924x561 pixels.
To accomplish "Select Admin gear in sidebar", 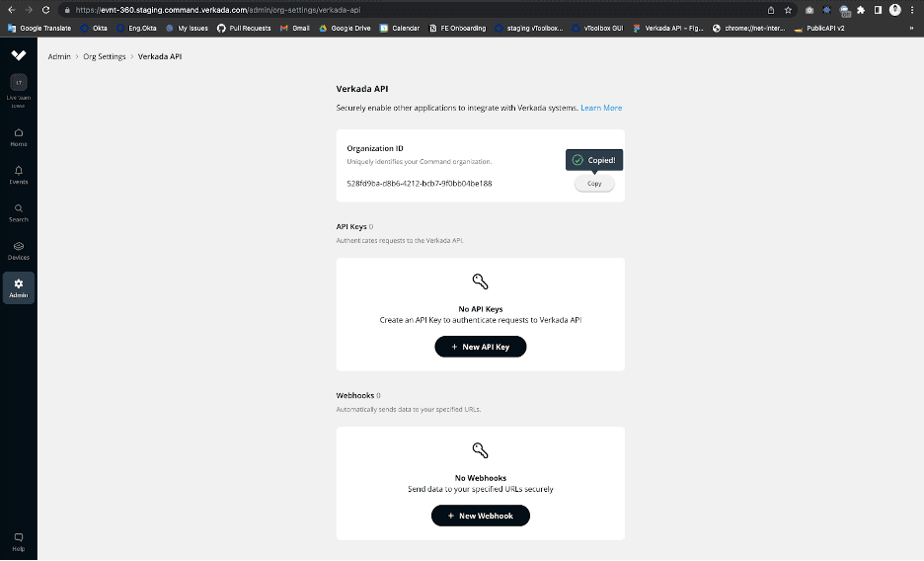I will (19, 288).
